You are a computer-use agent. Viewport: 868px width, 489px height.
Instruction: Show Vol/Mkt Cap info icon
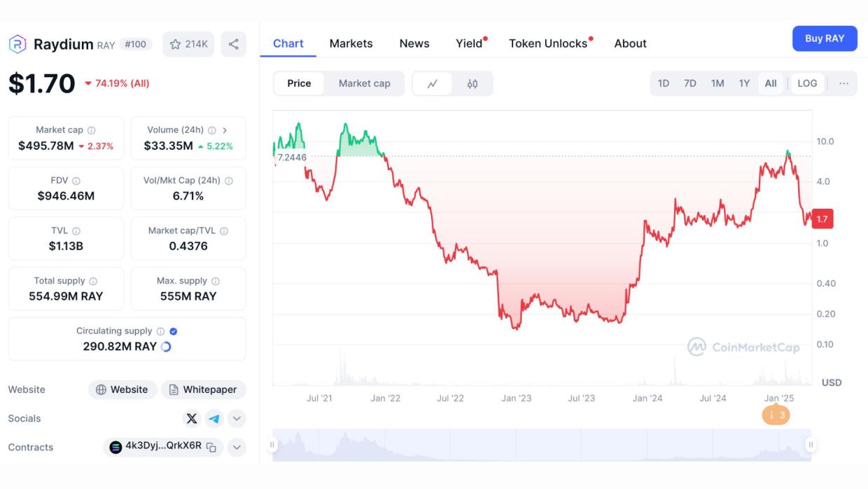229,181
